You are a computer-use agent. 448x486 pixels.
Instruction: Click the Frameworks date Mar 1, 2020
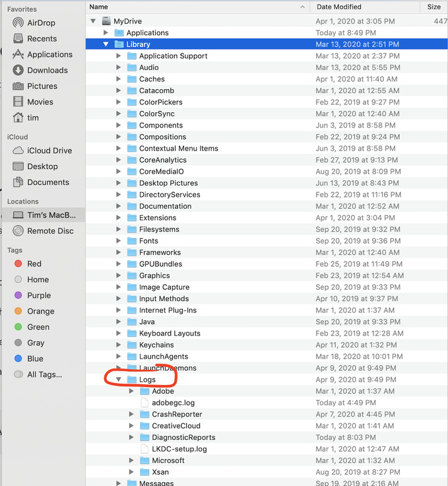point(358,252)
